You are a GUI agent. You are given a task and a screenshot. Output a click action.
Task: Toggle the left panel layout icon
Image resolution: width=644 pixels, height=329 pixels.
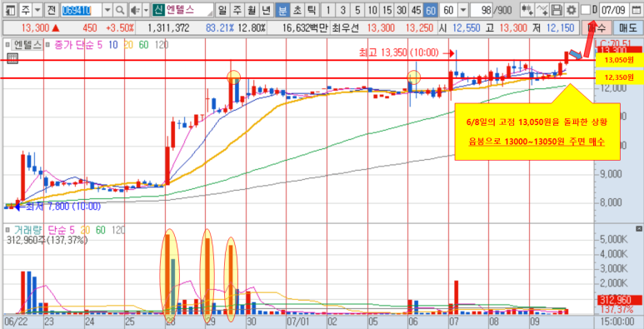(x=11, y=10)
